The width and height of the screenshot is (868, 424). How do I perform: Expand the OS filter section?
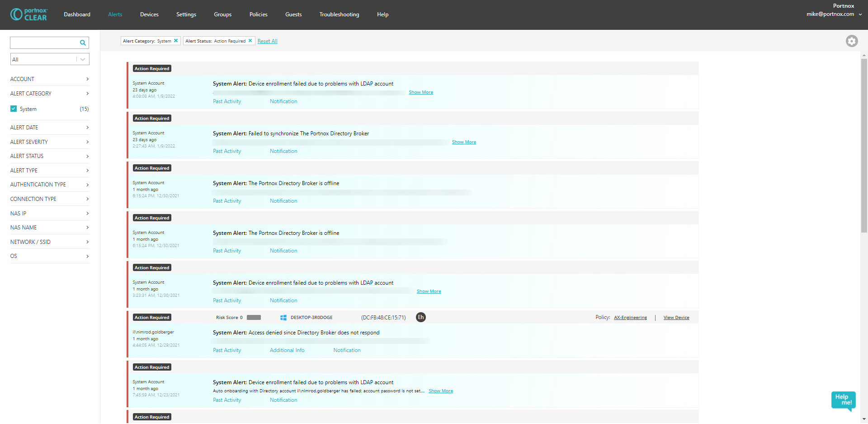pyautogui.click(x=50, y=256)
